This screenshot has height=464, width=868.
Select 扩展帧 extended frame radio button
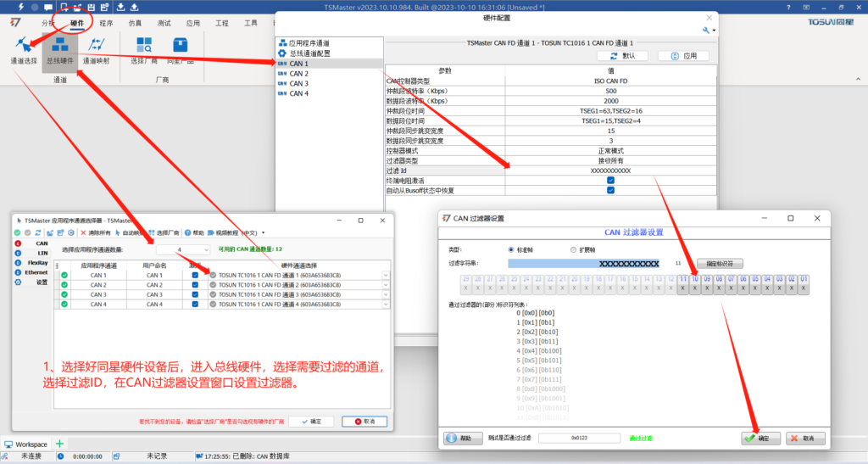pyautogui.click(x=573, y=249)
